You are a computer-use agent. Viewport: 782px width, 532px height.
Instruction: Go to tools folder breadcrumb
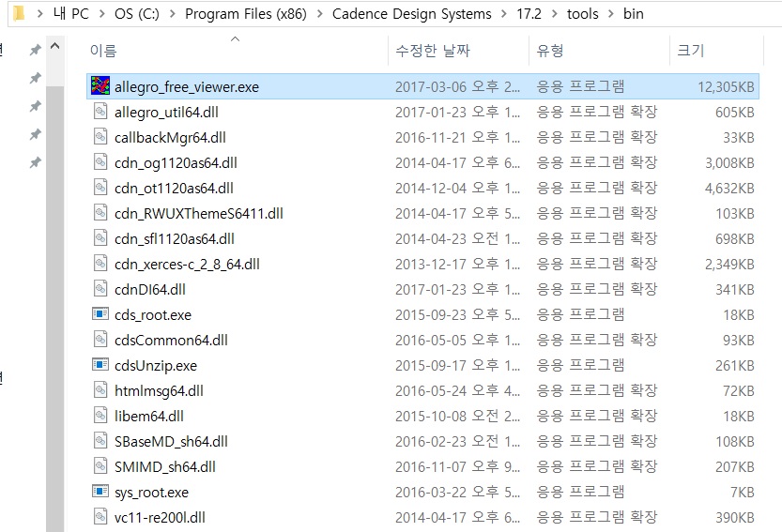click(x=582, y=14)
